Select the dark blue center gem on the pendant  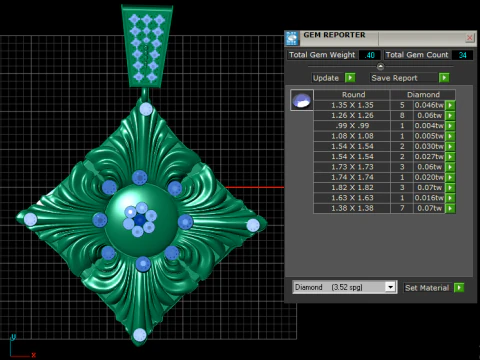140,220
